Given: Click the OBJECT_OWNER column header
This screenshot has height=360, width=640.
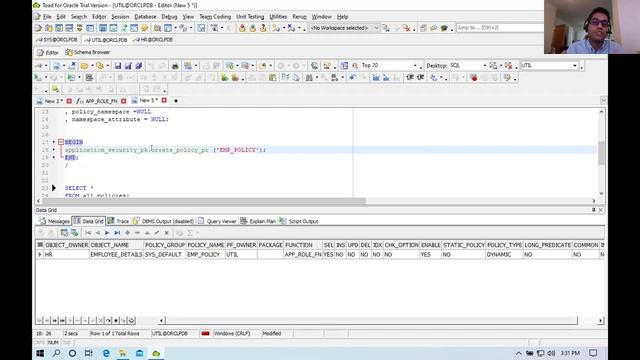Looking at the screenshot, I should click(x=67, y=245).
